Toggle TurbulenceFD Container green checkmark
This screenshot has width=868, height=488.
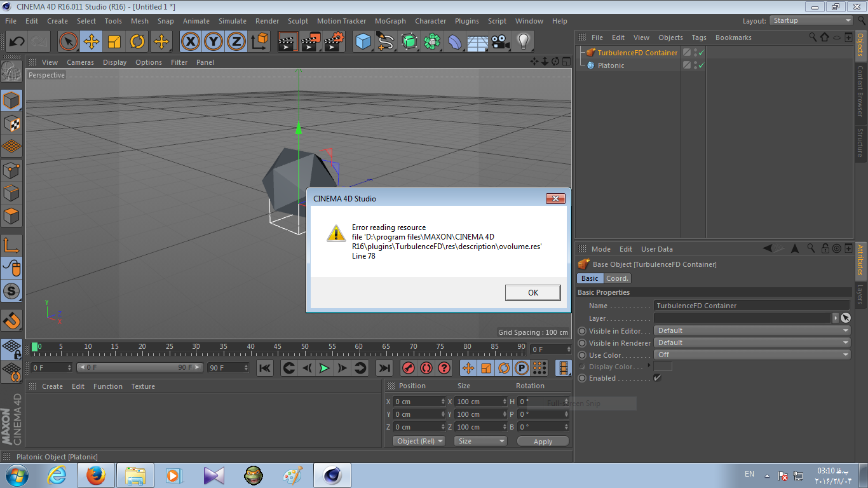(x=702, y=53)
